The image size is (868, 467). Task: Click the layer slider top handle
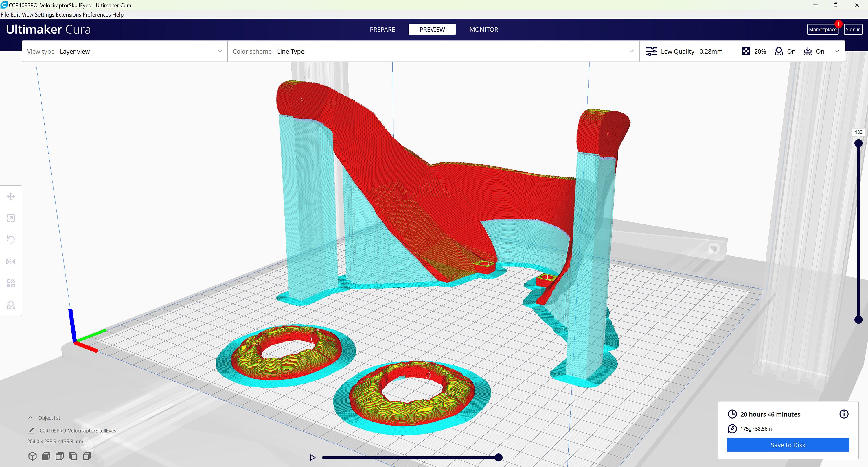[x=858, y=143]
